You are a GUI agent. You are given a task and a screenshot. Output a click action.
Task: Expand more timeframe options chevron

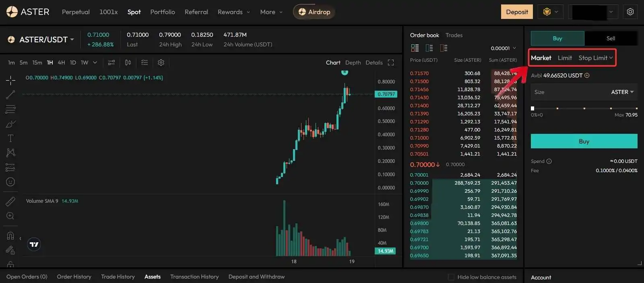(x=95, y=62)
